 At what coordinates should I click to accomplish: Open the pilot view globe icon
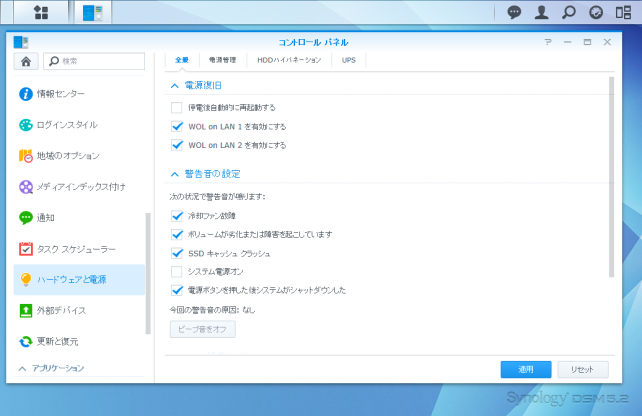click(x=596, y=12)
